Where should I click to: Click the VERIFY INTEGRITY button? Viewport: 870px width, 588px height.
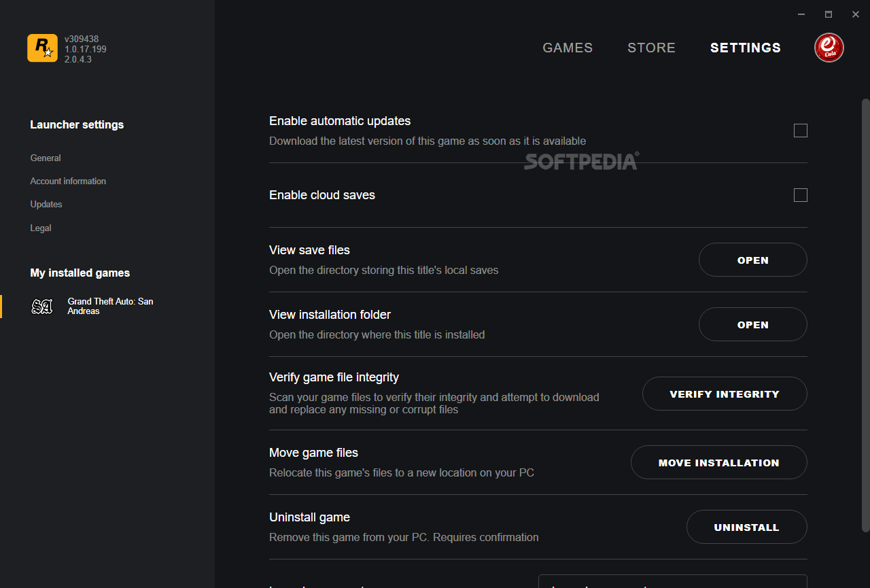tap(725, 394)
